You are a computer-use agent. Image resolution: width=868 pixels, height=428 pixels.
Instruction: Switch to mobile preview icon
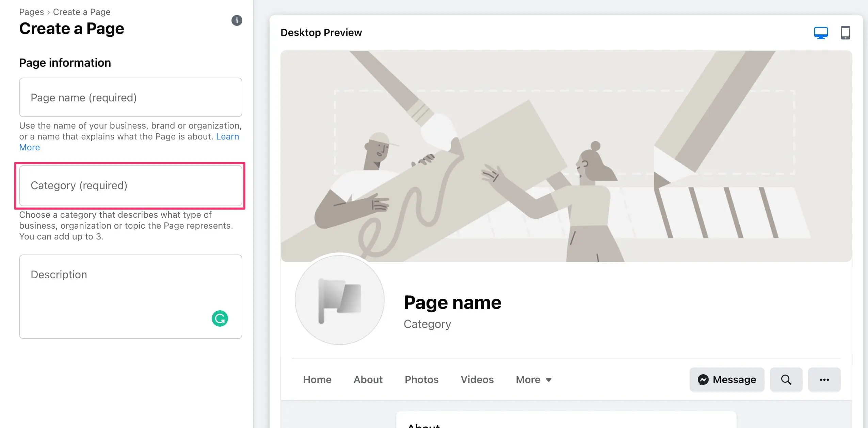pyautogui.click(x=846, y=33)
